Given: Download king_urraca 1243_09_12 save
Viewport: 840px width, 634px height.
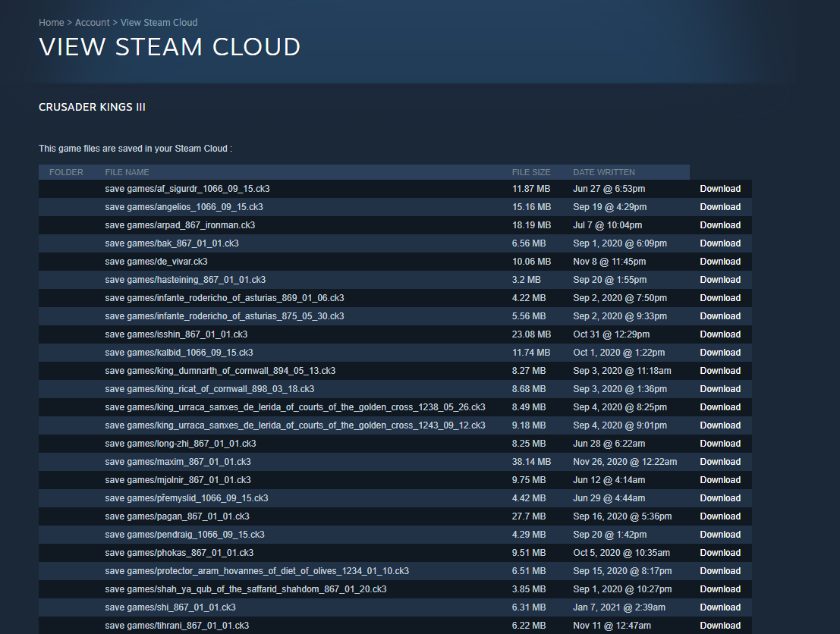Looking at the screenshot, I should 720,425.
